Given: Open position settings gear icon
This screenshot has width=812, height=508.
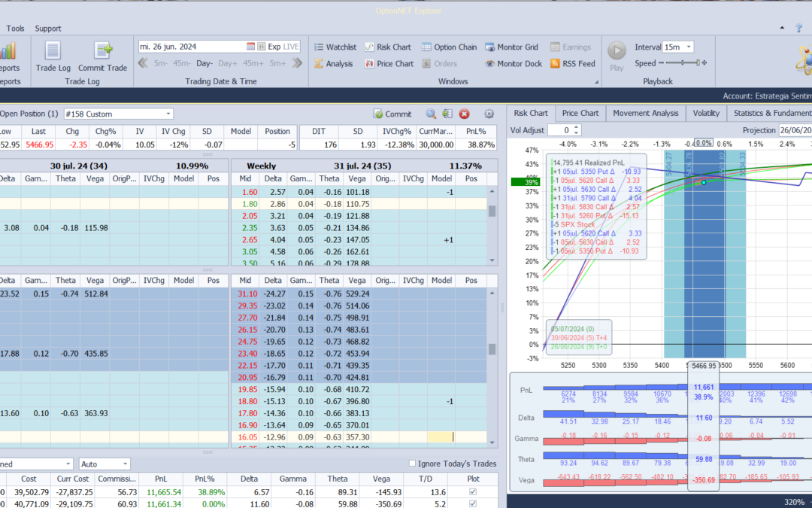Looking at the screenshot, I should click(489, 114).
